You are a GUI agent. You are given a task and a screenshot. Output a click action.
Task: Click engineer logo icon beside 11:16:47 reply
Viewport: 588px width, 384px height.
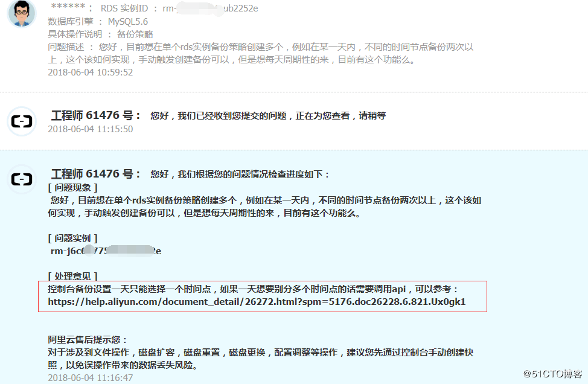[22, 179]
